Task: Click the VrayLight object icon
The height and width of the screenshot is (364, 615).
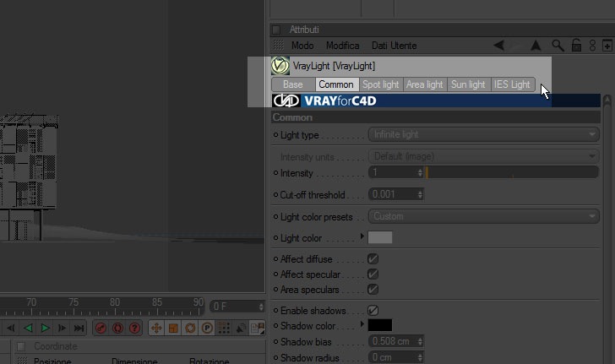Action: pos(280,66)
